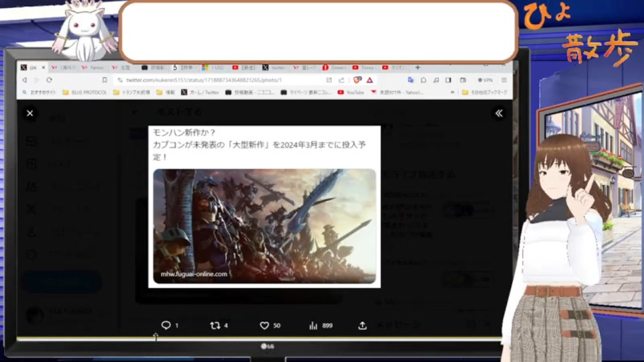Image resolution: width=644 pixels, height=362 pixels.
Task: Open the 情報 bookmark folder
Action: coord(166,93)
